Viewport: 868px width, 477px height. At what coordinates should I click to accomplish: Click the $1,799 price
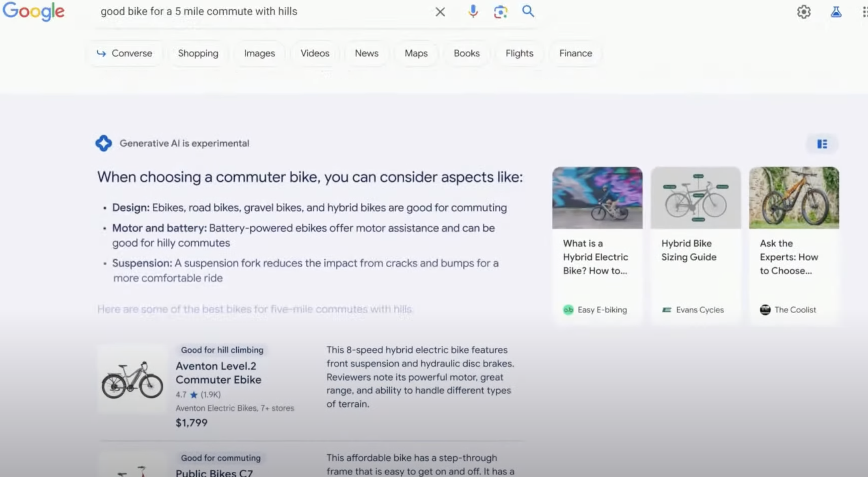click(192, 423)
